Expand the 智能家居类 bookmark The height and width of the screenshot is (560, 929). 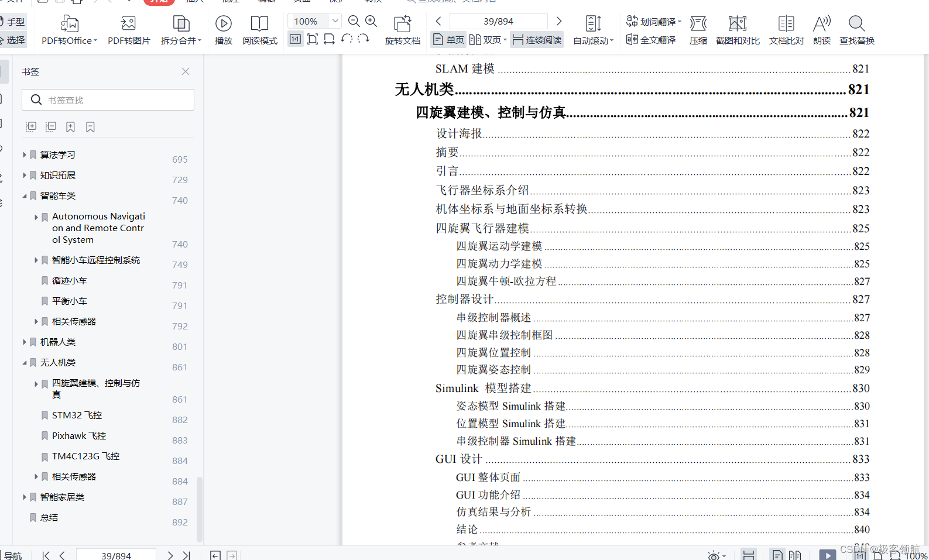point(25,497)
